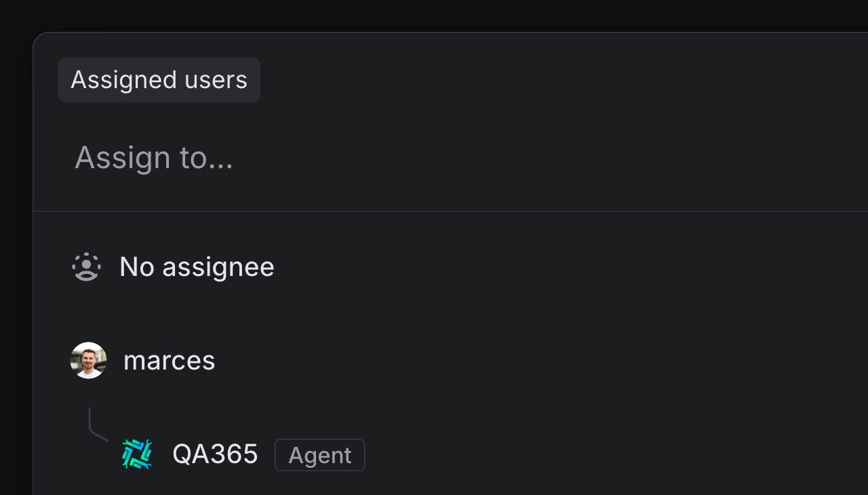The image size is (868, 495).
Task: Click the Agent tag label
Action: pyautogui.click(x=319, y=455)
